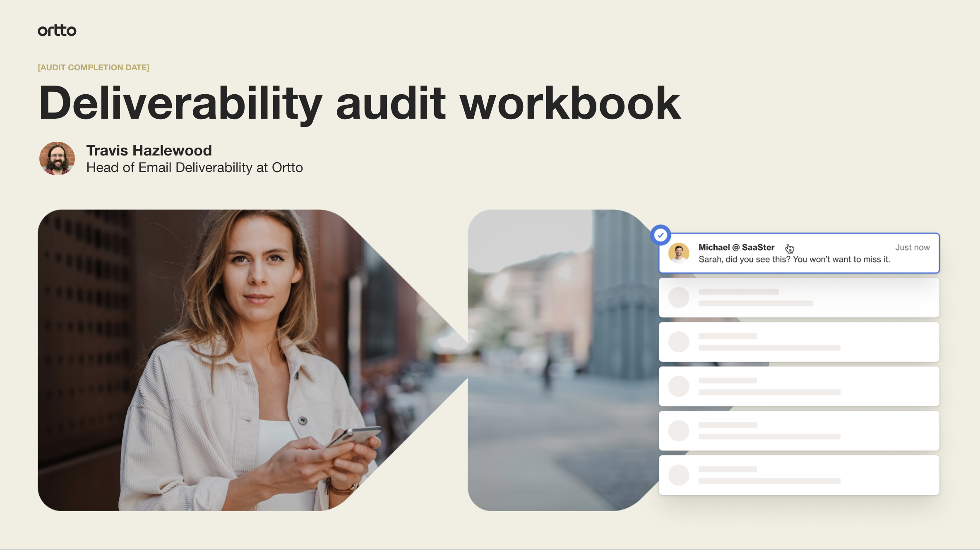Click the woman holding phone photo

tap(232, 360)
